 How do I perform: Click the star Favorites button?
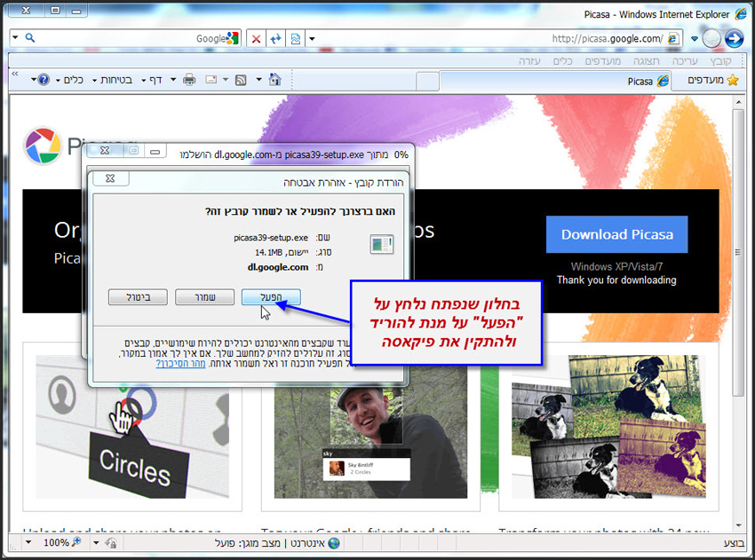pyautogui.click(x=713, y=80)
